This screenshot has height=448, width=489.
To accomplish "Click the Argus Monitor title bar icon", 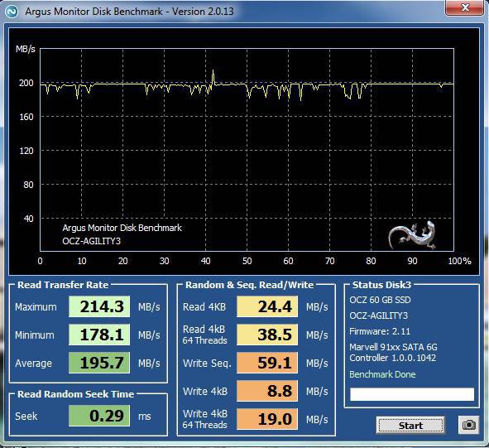I will [12, 12].
